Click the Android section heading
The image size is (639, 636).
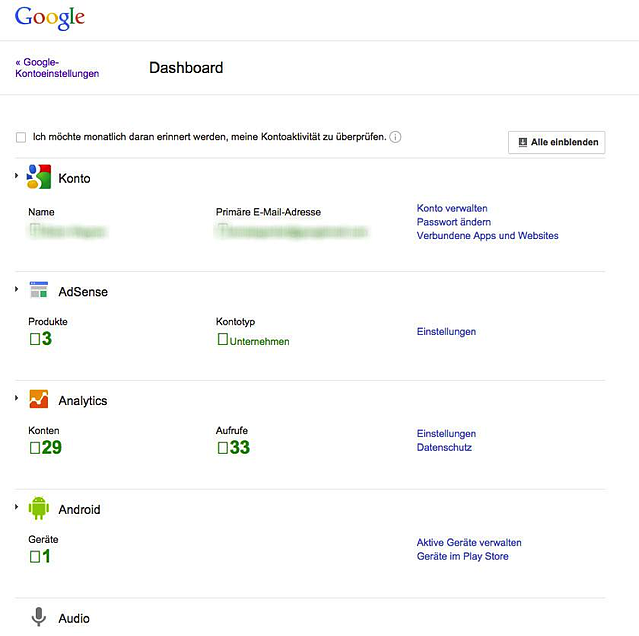point(79,510)
